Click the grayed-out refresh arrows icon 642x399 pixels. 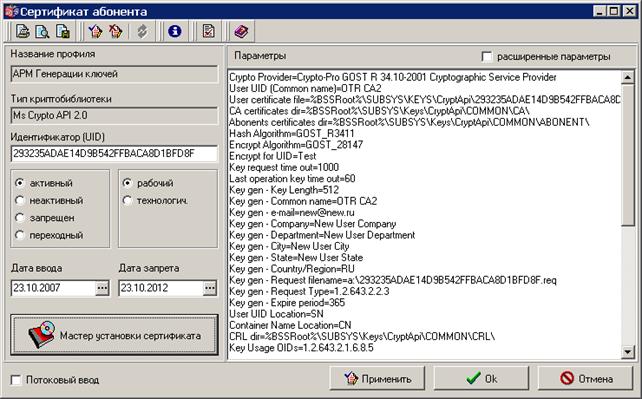tap(142, 31)
